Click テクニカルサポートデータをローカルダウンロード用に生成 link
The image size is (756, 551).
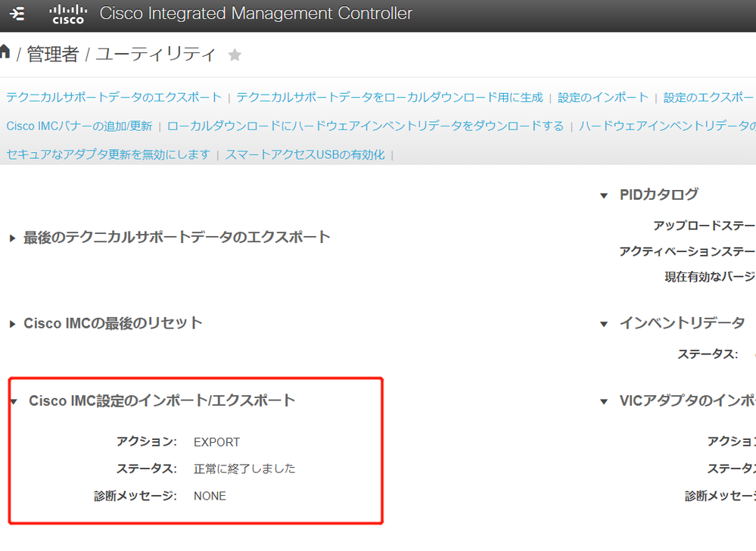click(x=390, y=98)
